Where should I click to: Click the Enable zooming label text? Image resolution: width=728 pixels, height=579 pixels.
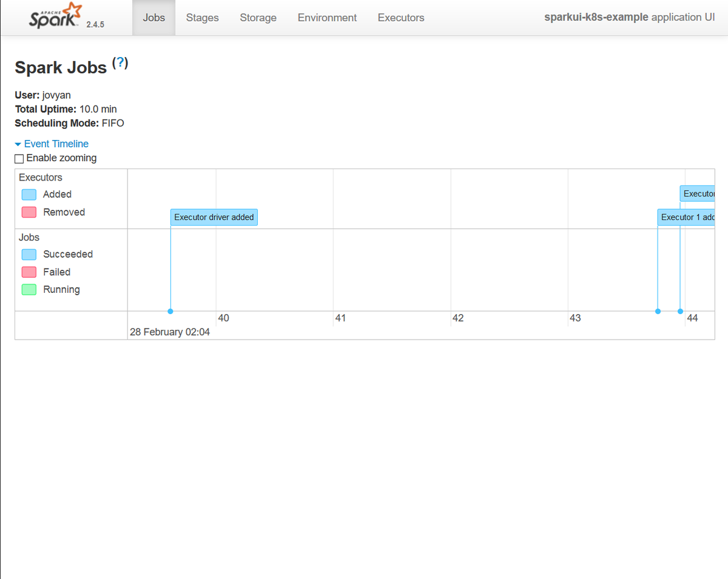61,158
